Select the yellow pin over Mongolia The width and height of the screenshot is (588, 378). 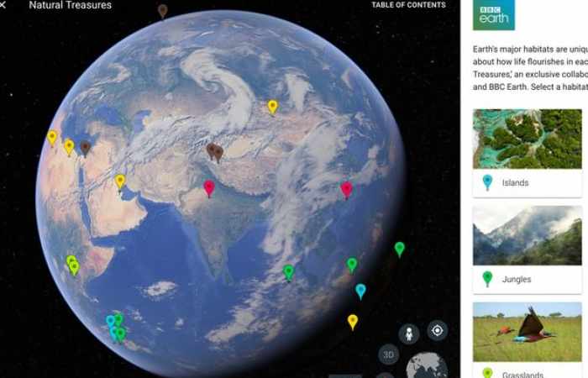point(273,107)
